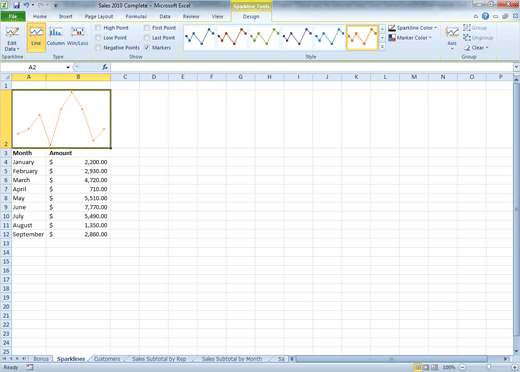The width and height of the screenshot is (520, 372).
Task: Select the Column sparkline type
Action: 56,37
